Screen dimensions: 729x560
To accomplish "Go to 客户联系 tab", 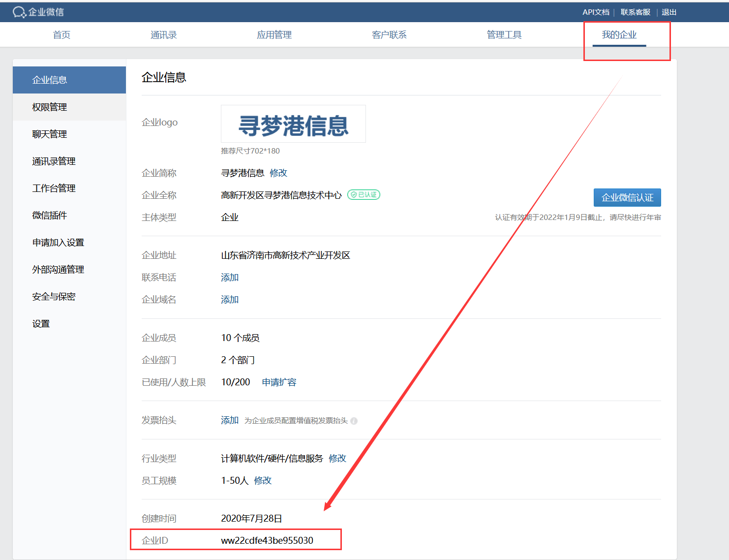I will point(389,35).
